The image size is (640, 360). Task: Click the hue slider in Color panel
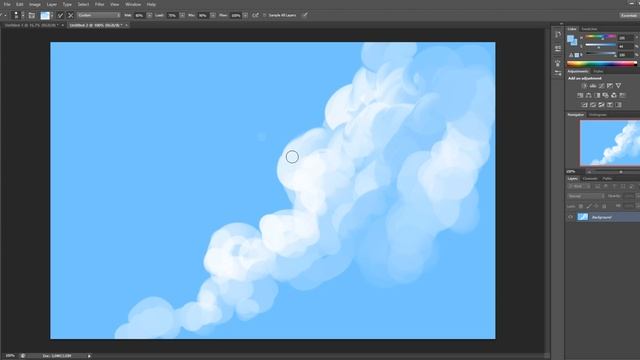[600, 36]
